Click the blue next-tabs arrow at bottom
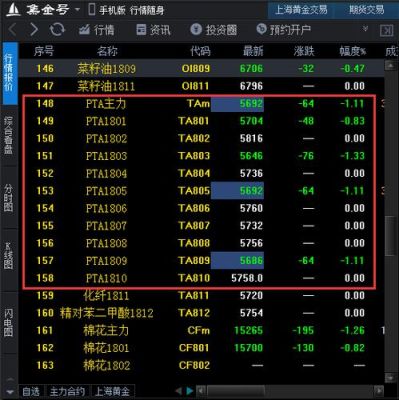399x400 pixels. pos(189,391)
